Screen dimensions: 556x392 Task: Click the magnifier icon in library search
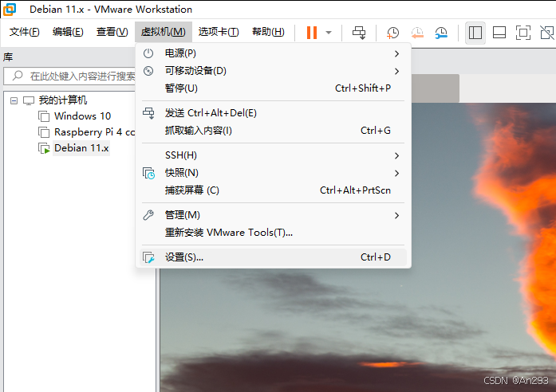(18, 76)
